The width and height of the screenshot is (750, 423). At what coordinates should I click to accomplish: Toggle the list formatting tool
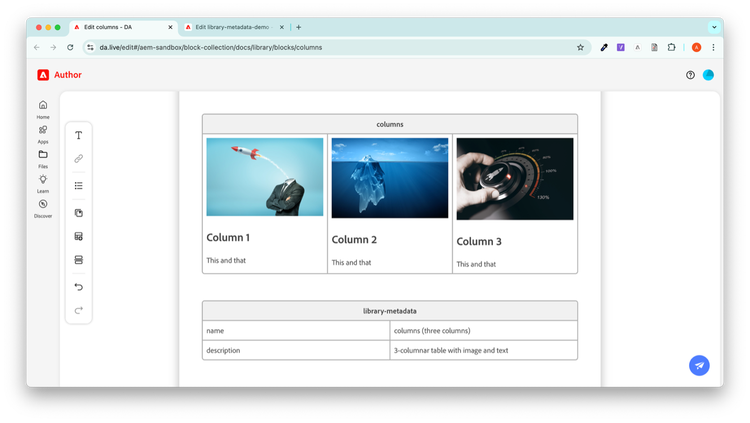pyautogui.click(x=79, y=186)
